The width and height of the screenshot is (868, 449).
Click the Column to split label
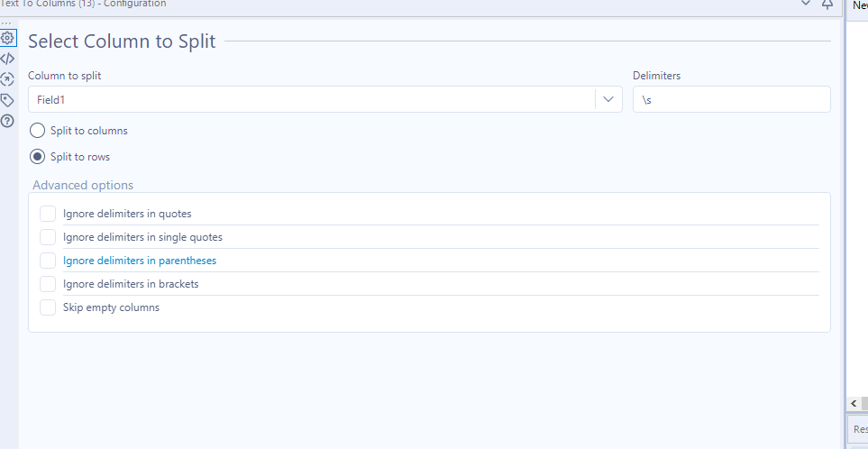(x=65, y=76)
